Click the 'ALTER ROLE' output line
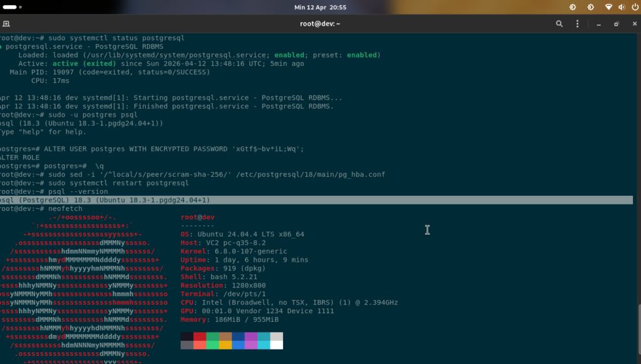 pos(19,158)
